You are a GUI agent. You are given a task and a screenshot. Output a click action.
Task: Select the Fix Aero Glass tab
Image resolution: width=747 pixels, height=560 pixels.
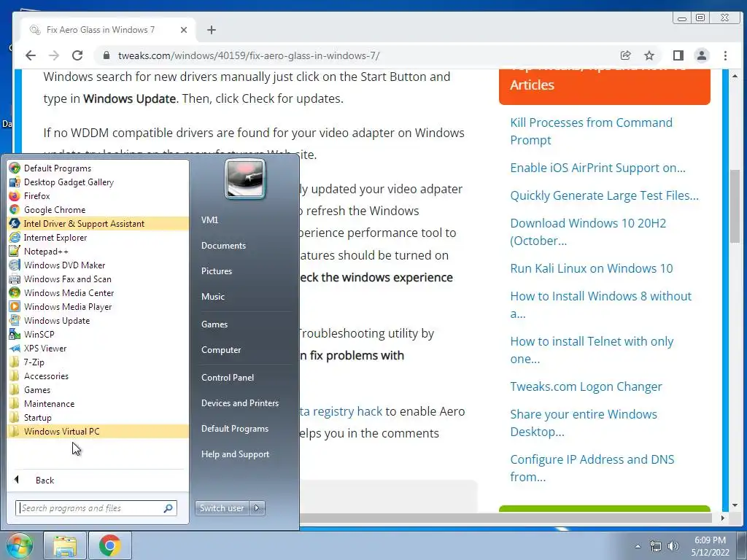pos(109,30)
